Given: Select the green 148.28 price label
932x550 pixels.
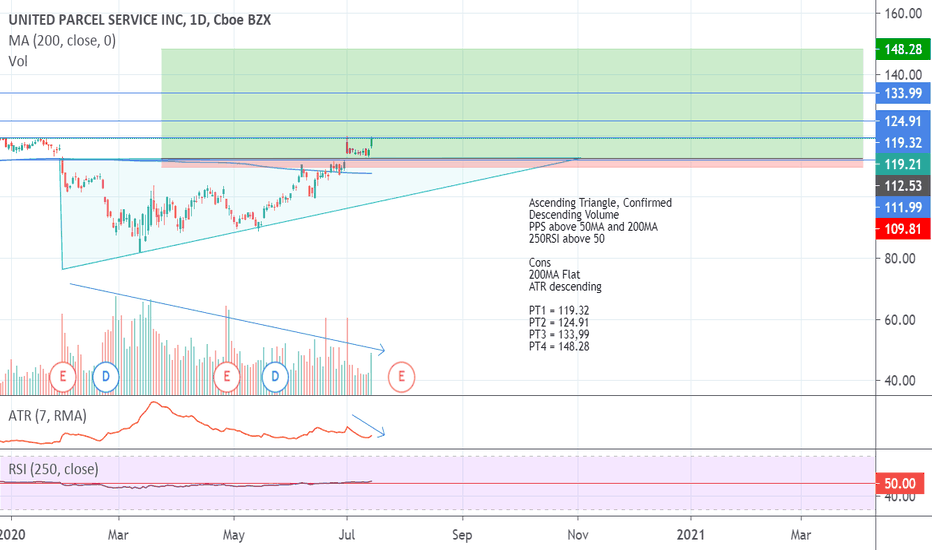Looking at the screenshot, I should pyautogui.click(x=903, y=49).
